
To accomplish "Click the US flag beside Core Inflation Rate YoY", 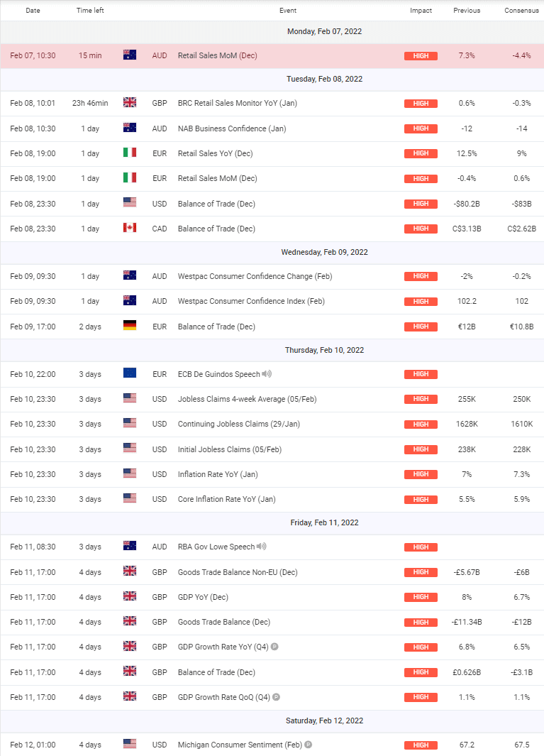I will [130, 498].
